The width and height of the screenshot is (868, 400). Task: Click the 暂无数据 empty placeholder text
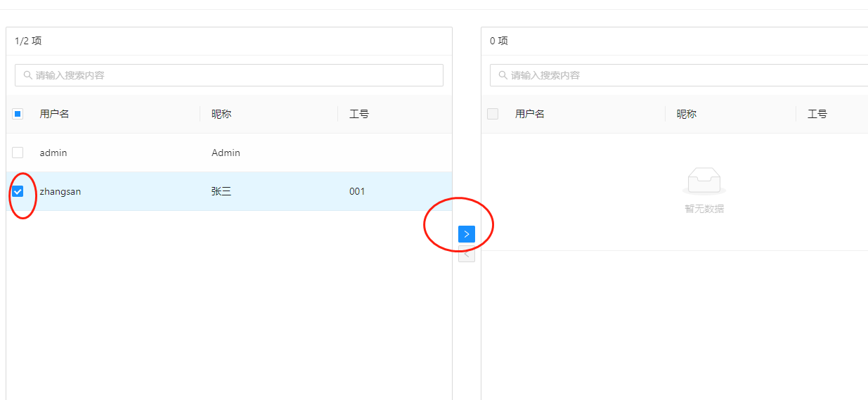[704, 209]
